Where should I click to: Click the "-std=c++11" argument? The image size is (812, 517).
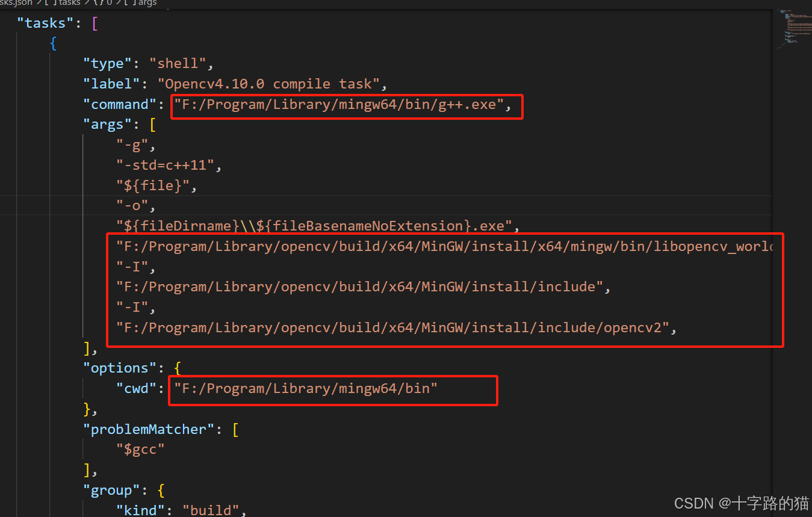coord(166,164)
